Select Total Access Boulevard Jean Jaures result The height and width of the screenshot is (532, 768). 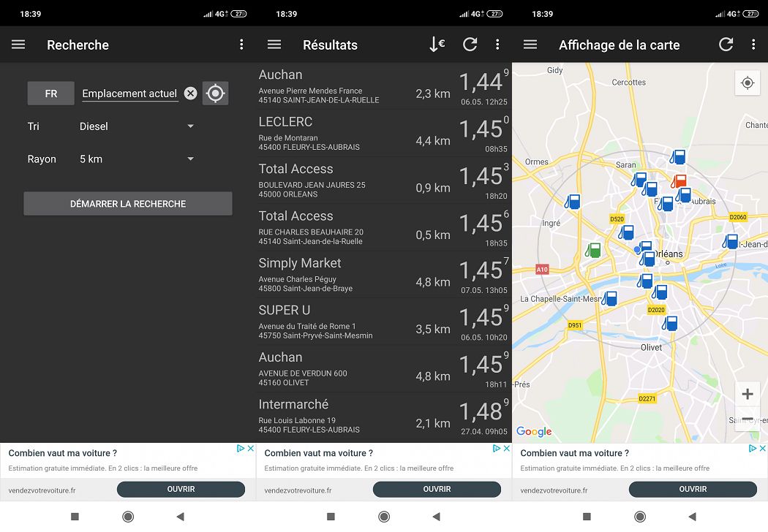384,180
